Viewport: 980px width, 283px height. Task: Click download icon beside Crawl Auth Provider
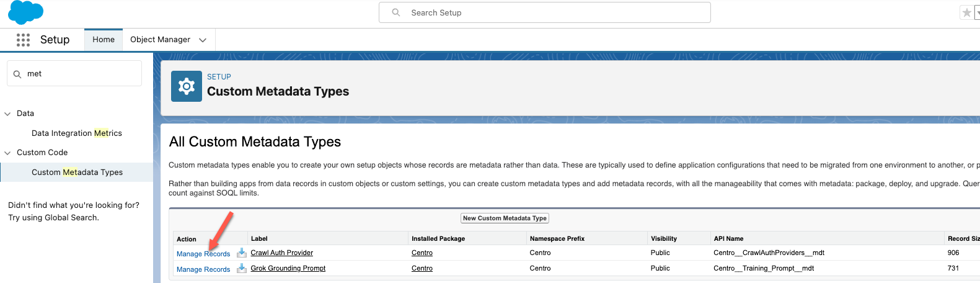pyautogui.click(x=242, y=253)
